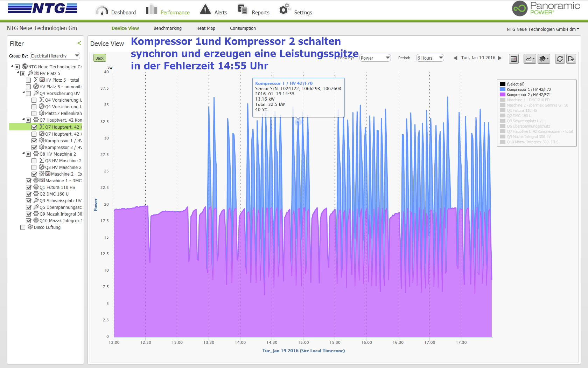Check the Disco Lüftung checkbox

[23, 227]
